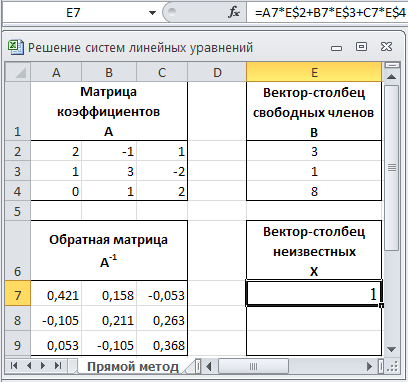
Task: Select row 1 header
Action: point(18,111)
